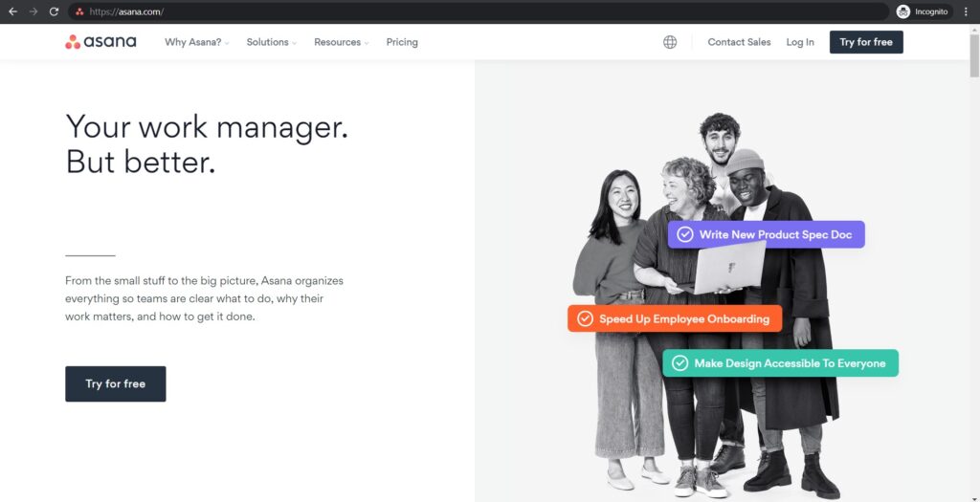Click the browser back arrow

(12, 11)
